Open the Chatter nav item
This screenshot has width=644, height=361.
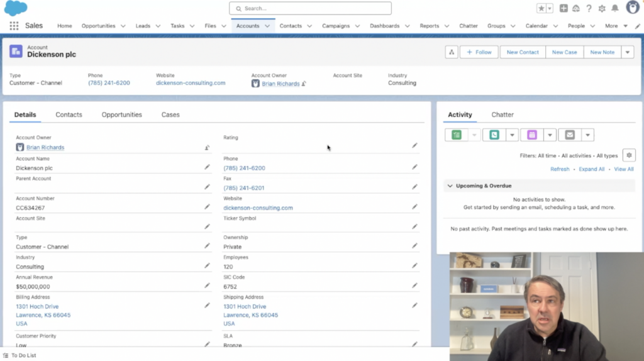click(468, 26)
